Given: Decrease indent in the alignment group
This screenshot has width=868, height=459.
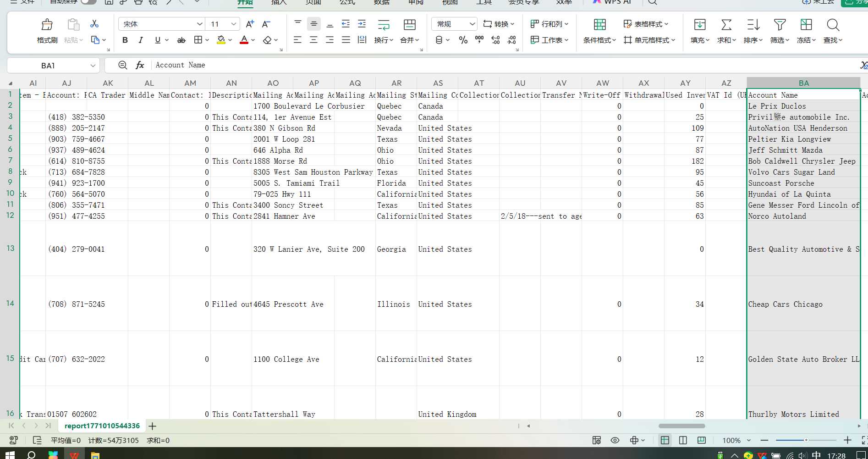Looking at the screenshot, I should tap(346, 24).
